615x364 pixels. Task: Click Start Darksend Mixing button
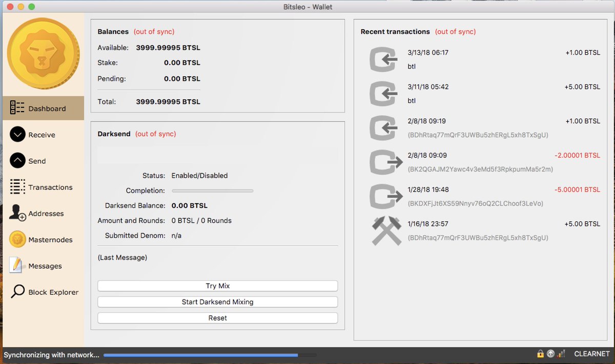218,302
